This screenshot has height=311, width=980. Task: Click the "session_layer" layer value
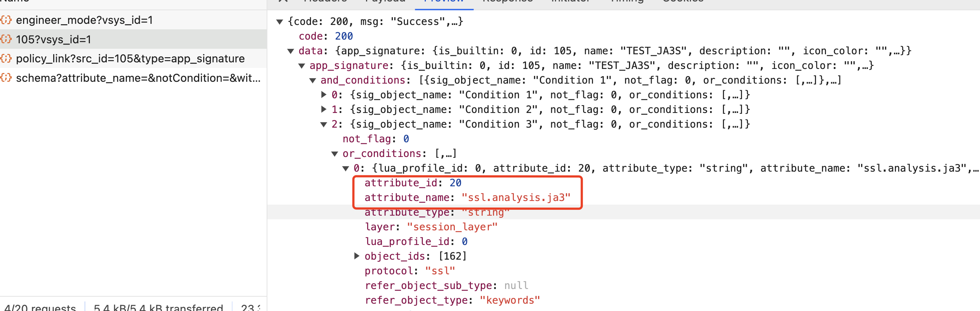click(452, 227)
